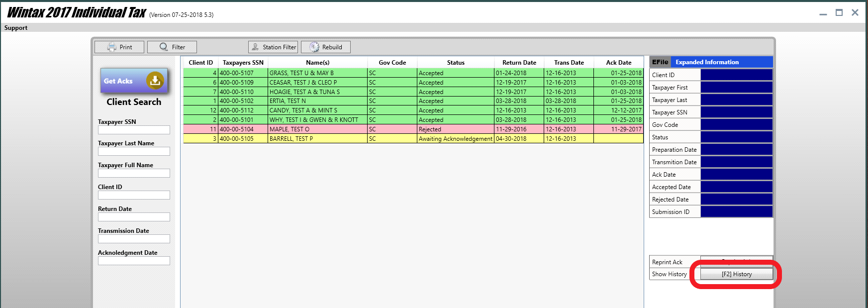Image resolution: width=868 pixels, height=308 pixels.
Task: Click return date 11-29-2016 cell
Action: coord(519,129)
